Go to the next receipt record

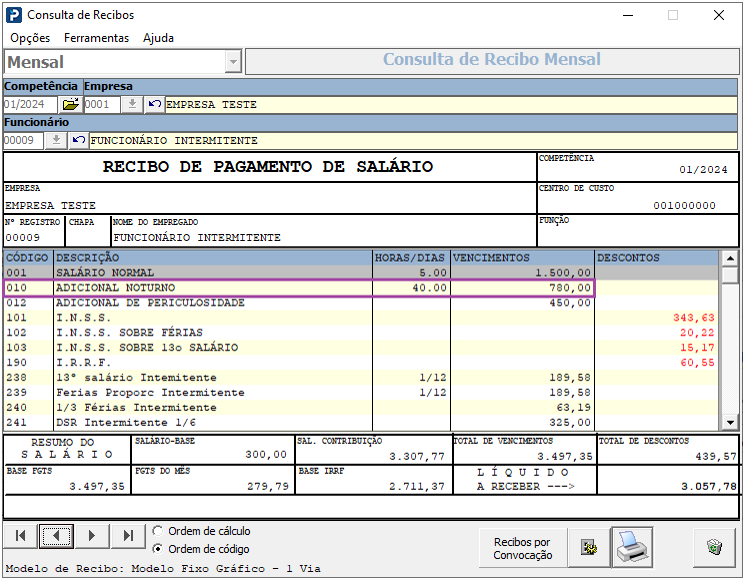(91, 536)
